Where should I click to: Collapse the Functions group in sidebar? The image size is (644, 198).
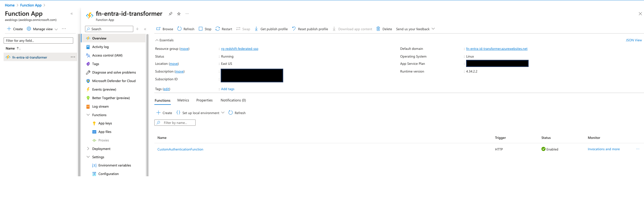pyautogui.click(x=88, y=115)
